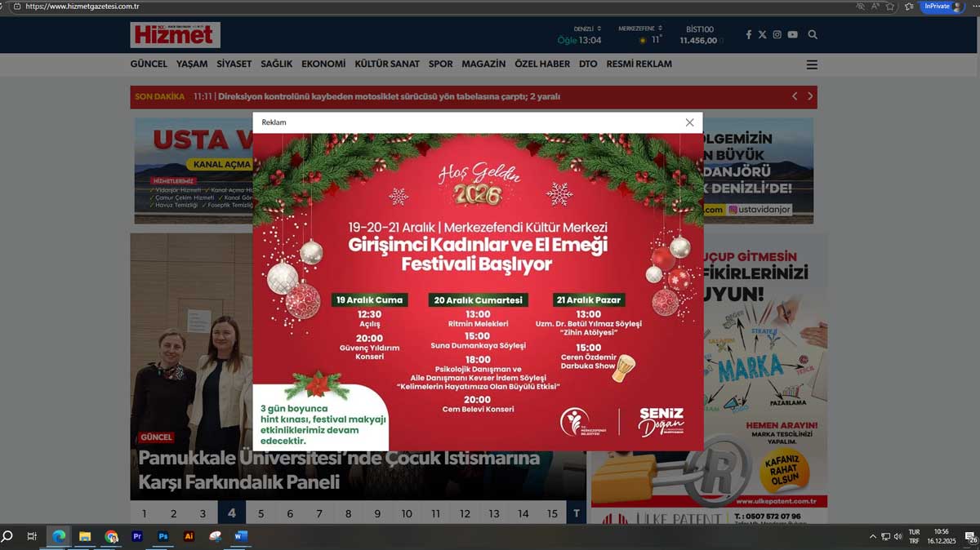Open Adobe Illustrator from the taskbar
This screenshot has width=980, height=550.
click(189, 537)
